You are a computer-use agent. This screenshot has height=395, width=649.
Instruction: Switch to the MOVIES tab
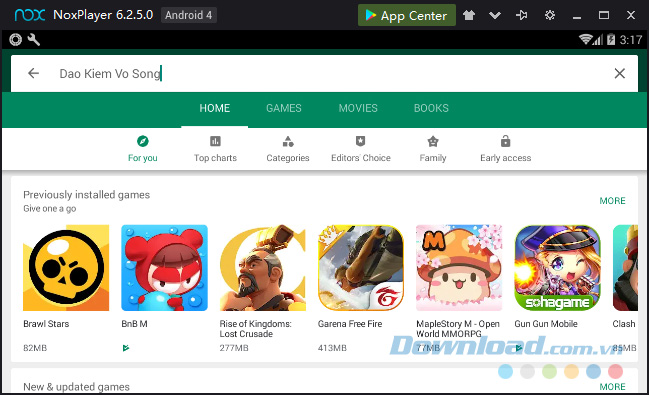pos(358,108)
